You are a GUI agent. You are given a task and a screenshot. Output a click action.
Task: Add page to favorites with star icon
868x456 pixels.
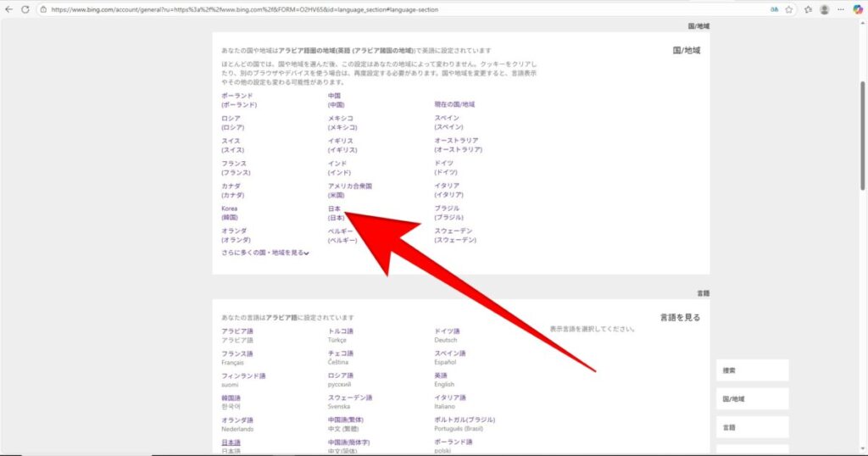pyautogui.click(x=789, y=9)
